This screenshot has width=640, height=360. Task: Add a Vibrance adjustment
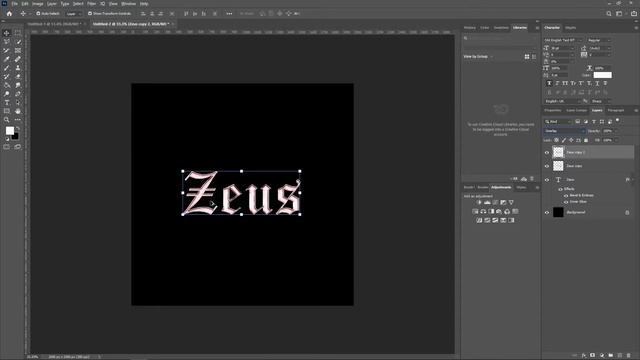(511, 202)
